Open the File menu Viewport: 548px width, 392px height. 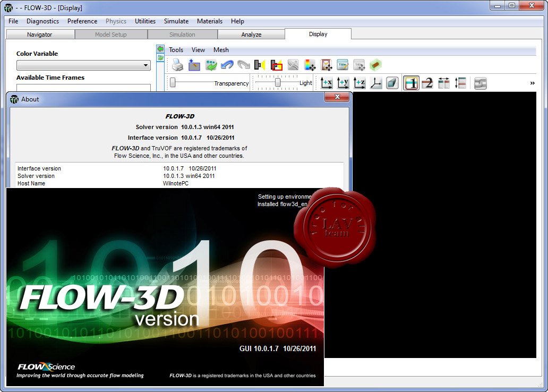pyautogui.click(x=13, y=21)
